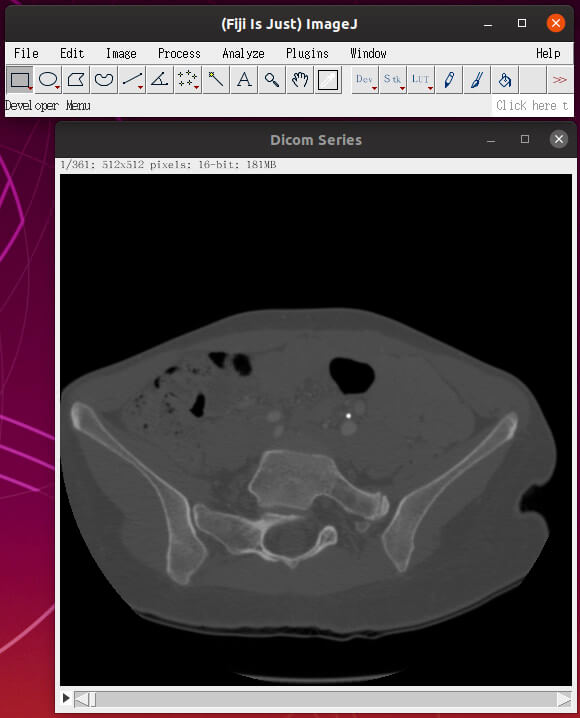
Task: Click the 'Click here t' search field
Action: 532,106
